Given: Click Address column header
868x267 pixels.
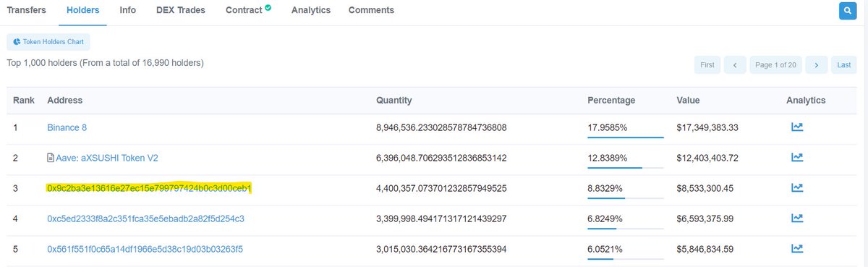Looking at the screenshot, I should 65,100.
